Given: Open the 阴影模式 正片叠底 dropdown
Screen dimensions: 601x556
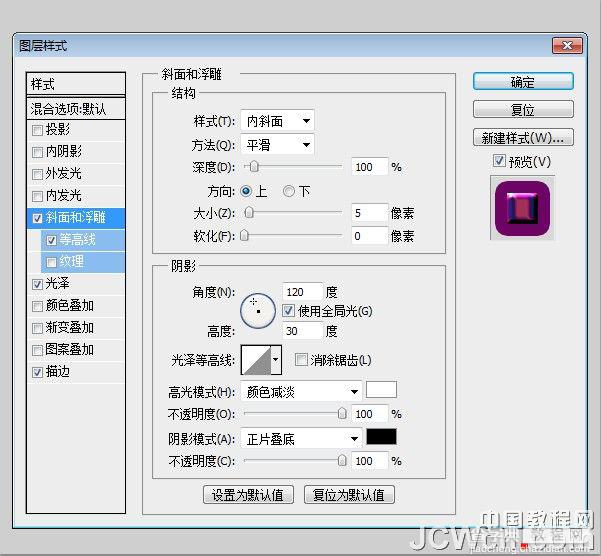Looking at the screenshot, I should 301,439.
